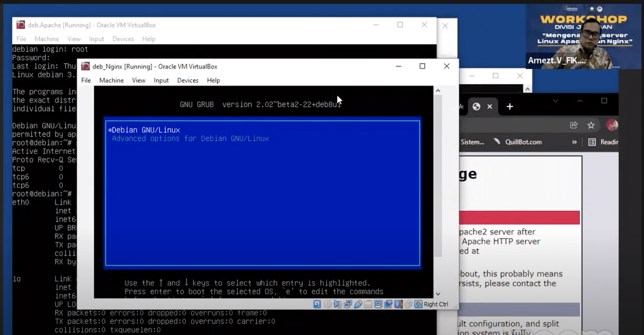Click the recording status icon in VM bar
Image resolution: width=644 pixels, height=335 pixels.
[388, 304]
